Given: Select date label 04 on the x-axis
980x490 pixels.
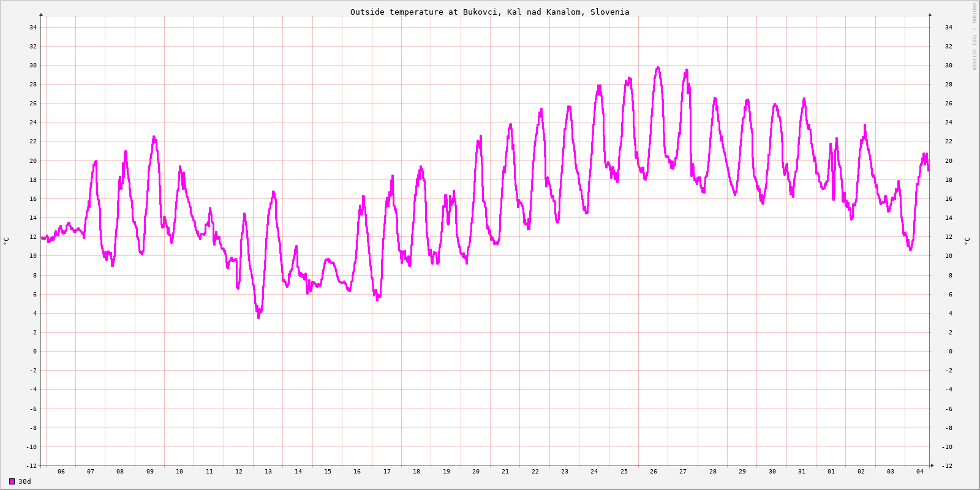Looking at the screenshot, I should [920, 472].
